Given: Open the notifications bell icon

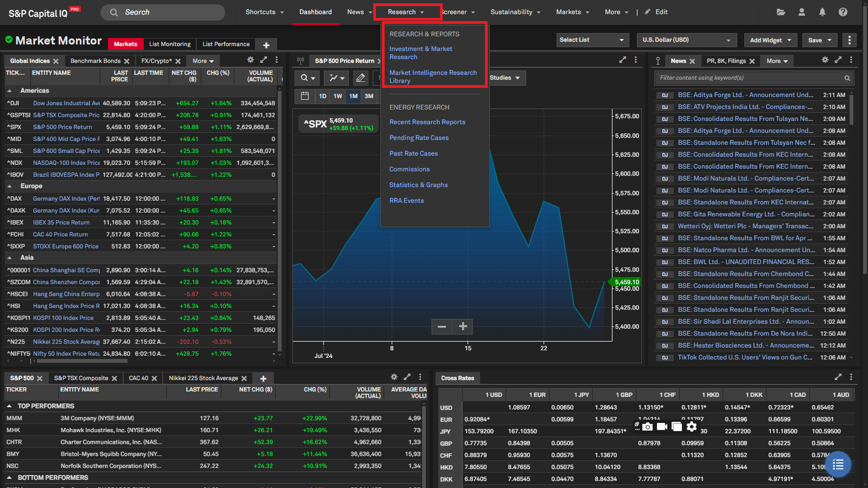Looking at the screenshot, I should [x=822, y=12].
